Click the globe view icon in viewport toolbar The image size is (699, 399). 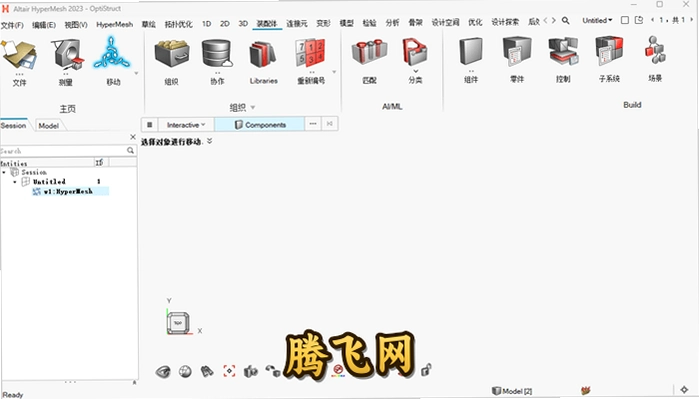(x=185, y=371)
